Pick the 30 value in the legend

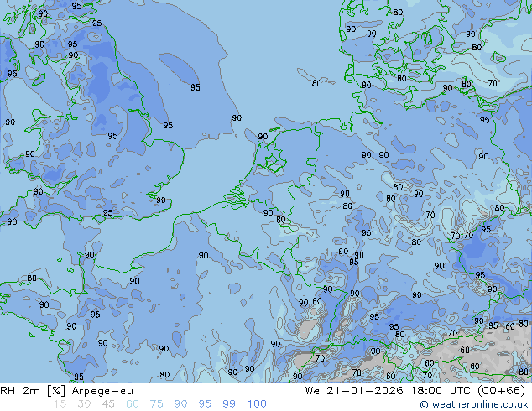84,404
